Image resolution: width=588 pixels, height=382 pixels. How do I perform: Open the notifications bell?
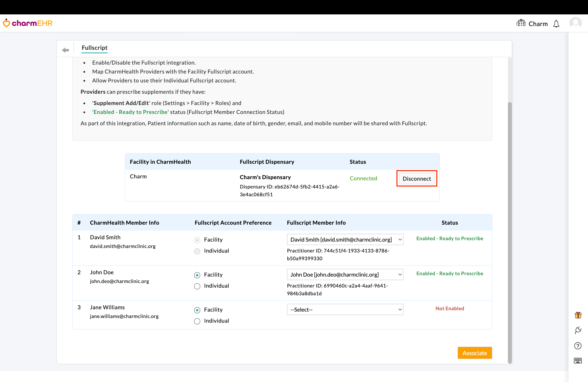click(x=556, y=24)
